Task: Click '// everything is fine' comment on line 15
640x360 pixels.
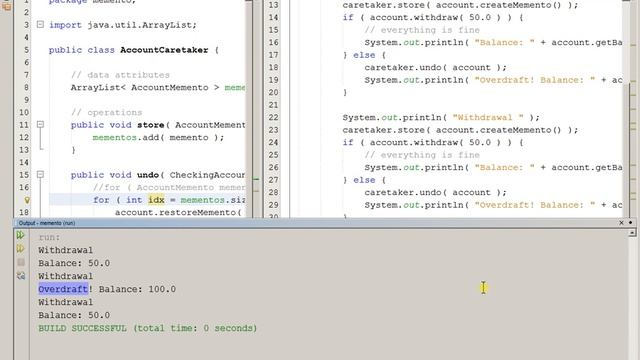Action: click(422, 30)
